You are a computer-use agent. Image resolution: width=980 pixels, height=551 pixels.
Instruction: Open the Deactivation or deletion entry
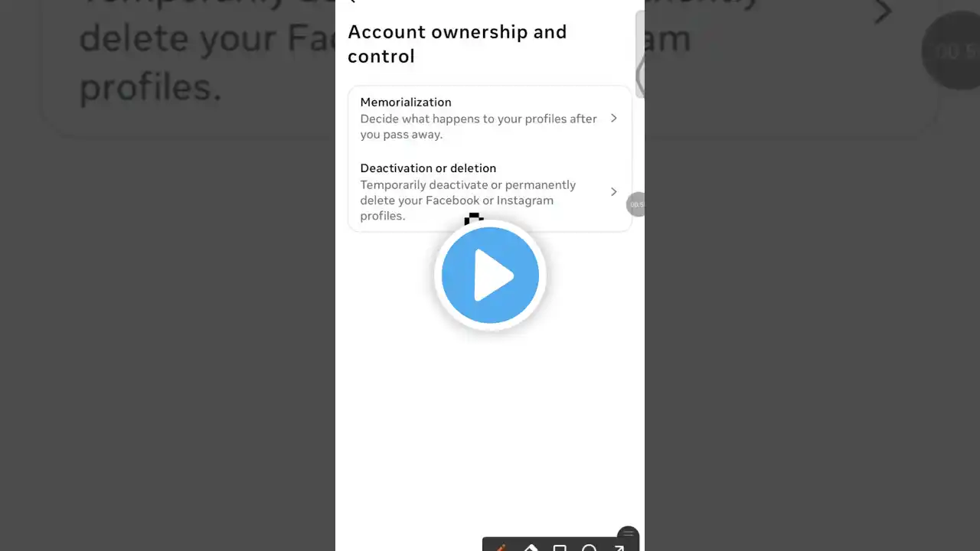click(x=490, y=191)
